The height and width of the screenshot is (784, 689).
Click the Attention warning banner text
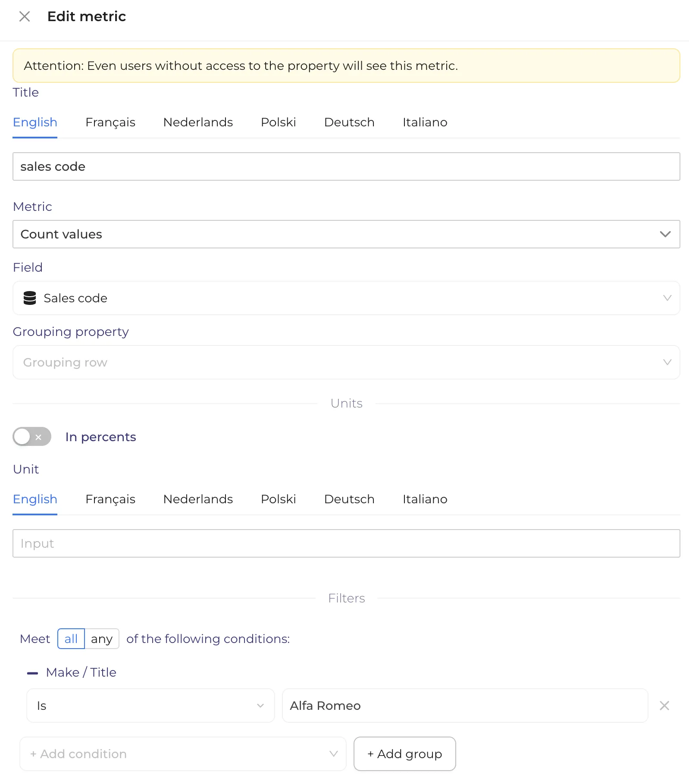[x=241, y=66]
